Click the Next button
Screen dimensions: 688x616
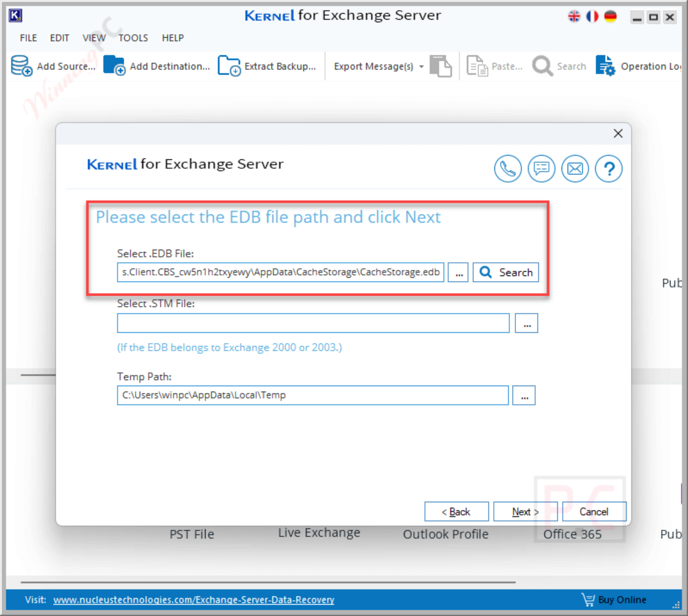(x=525, y=511)
